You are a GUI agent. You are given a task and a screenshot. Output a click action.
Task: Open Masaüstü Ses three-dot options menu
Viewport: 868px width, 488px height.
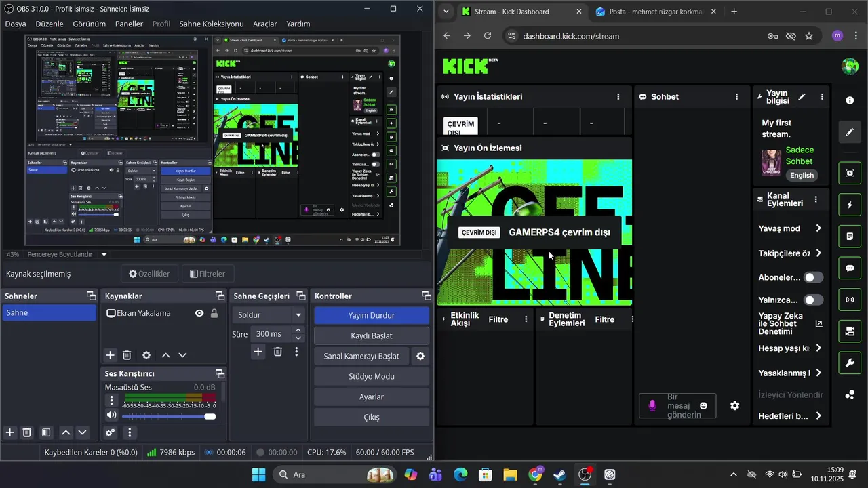click(112, 401)
